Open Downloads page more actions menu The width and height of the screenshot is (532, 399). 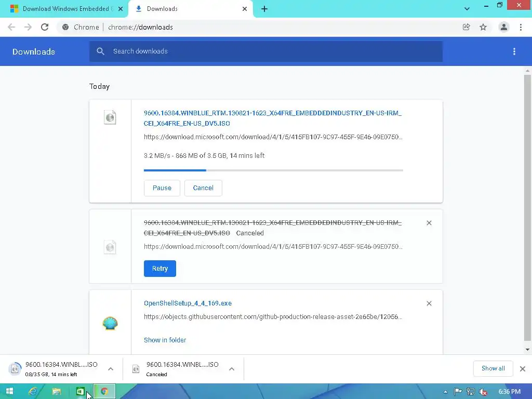[x=514, y=51]
